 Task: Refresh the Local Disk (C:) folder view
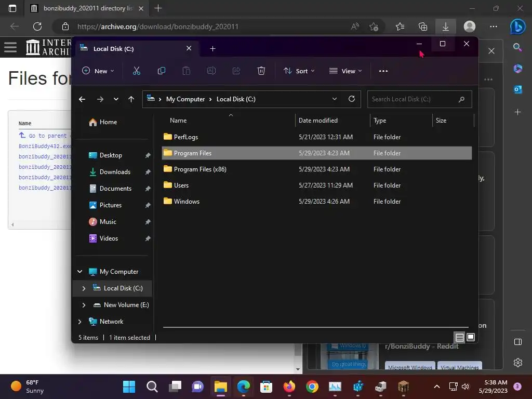[x=352, y=99]
